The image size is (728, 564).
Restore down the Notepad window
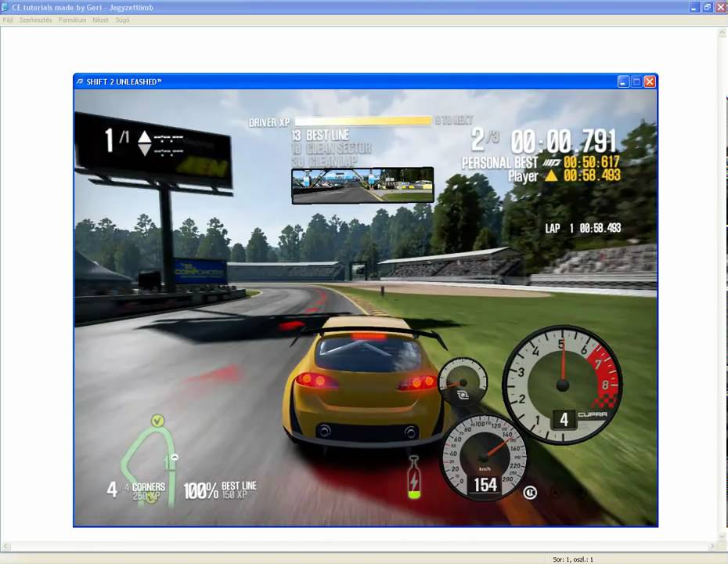point(707,7)
